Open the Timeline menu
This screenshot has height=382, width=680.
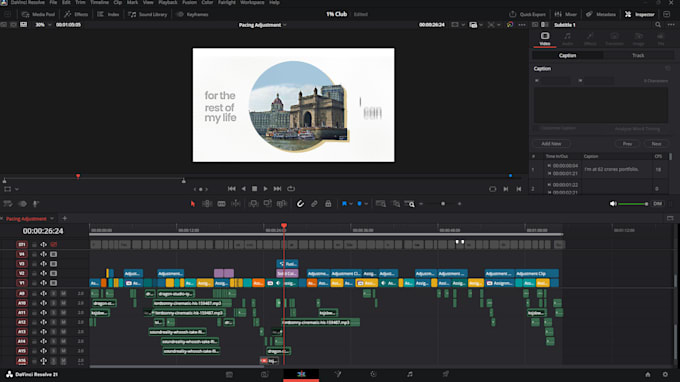tap(99, 3)
